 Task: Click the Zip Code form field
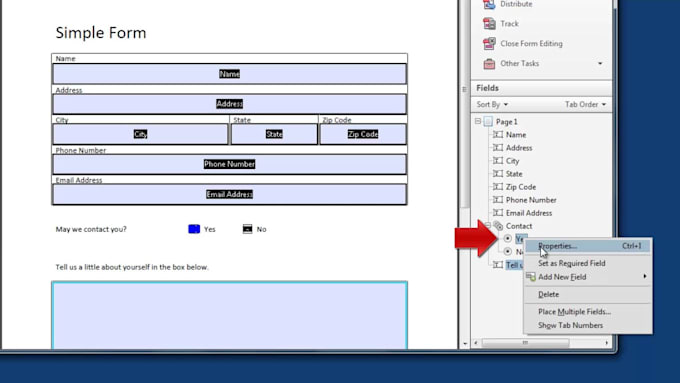coord(363,134)
